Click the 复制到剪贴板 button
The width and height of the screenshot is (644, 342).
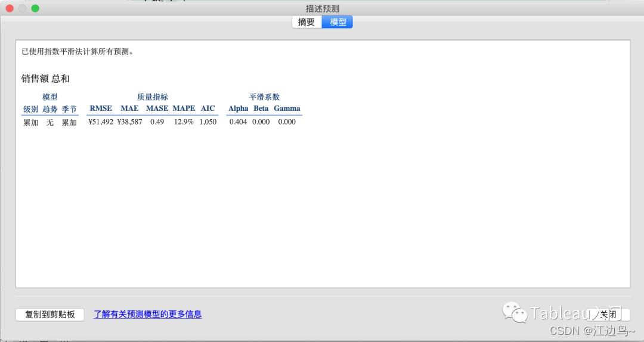[x=50, y=315]
